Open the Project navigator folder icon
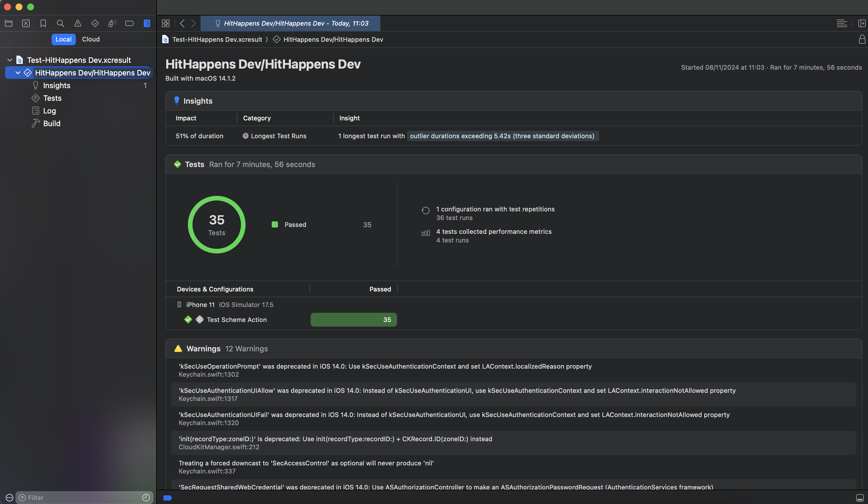The height and width of the screenshot is (504, 868). [x=9, y=23]
